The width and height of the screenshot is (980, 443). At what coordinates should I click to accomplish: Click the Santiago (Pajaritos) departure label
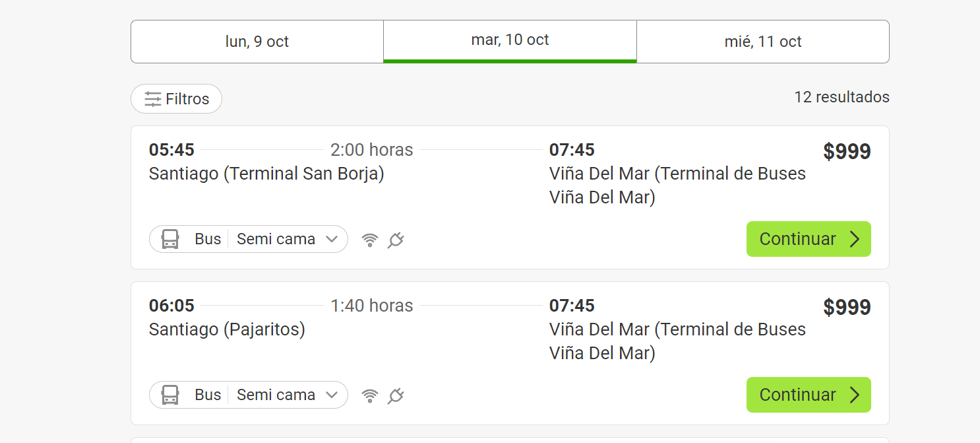(227, 329)
